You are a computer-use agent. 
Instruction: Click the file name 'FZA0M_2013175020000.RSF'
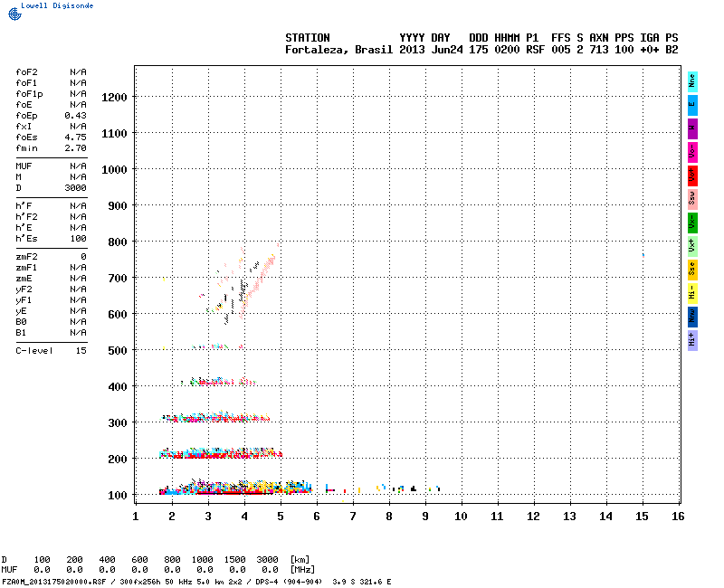(54, 582)
